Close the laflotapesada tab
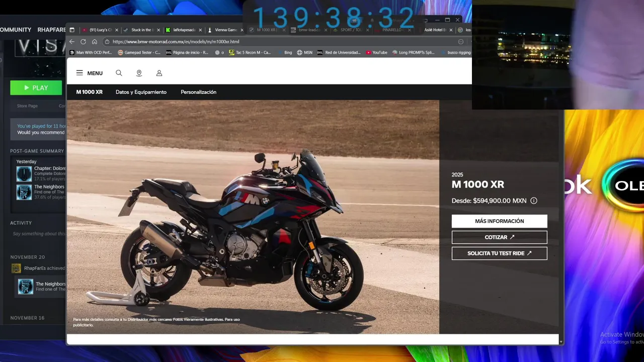644x362 pixels. tap(200, 30)
